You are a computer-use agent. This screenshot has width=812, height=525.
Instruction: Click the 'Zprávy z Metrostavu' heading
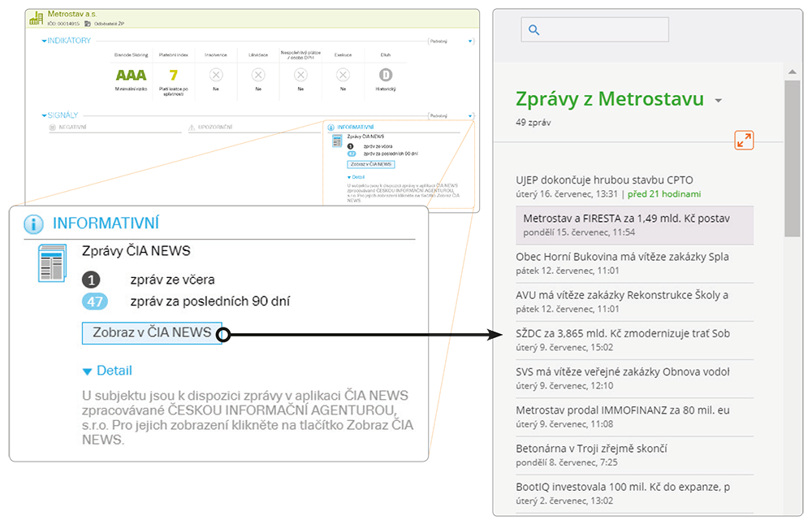610,99
